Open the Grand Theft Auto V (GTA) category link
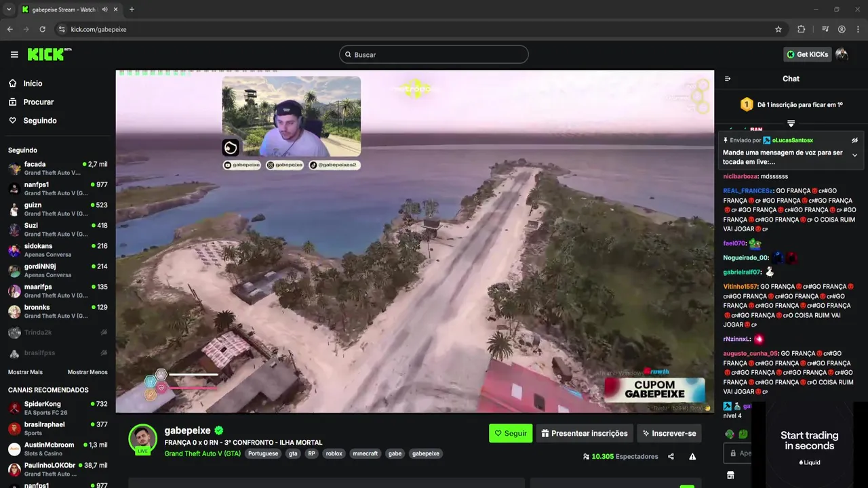Image resolution: width=868 pixels, height=488 pixels. click(x=203, y=453)
